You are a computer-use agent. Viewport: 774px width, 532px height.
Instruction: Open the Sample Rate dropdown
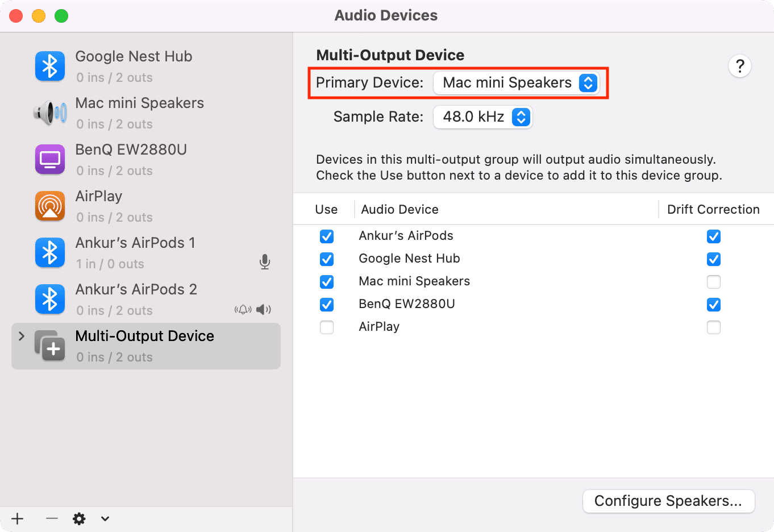tap(483, 117)
